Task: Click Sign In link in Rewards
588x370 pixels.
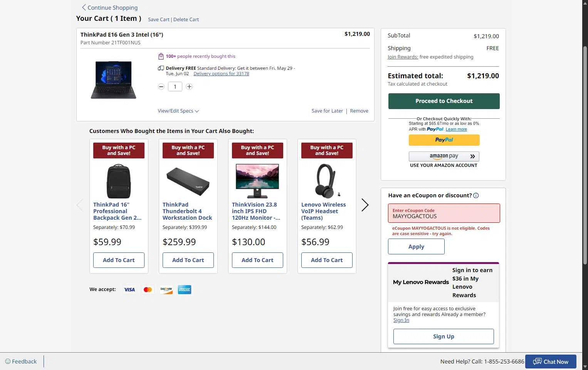Action: point(401,320)
